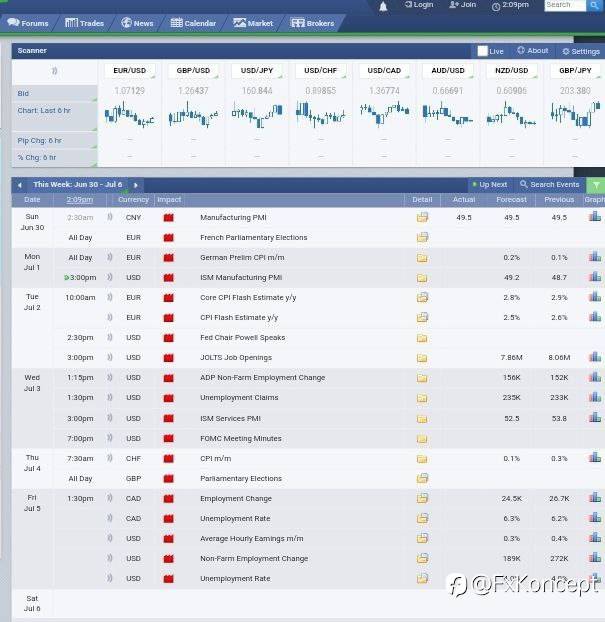Image resolution: width=605 pixels, height=622 pixels.
Task: Open the Calendar menu tab
Action: [193, 22]
